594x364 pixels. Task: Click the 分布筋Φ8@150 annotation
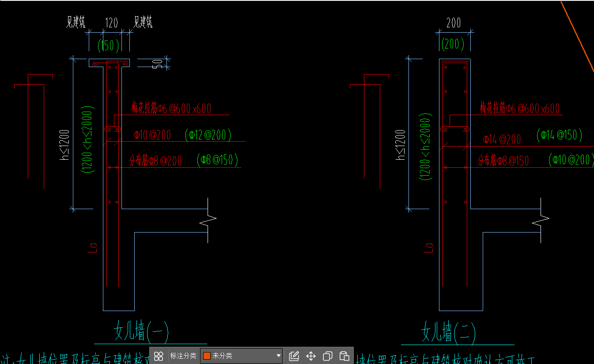coord(503,161)
